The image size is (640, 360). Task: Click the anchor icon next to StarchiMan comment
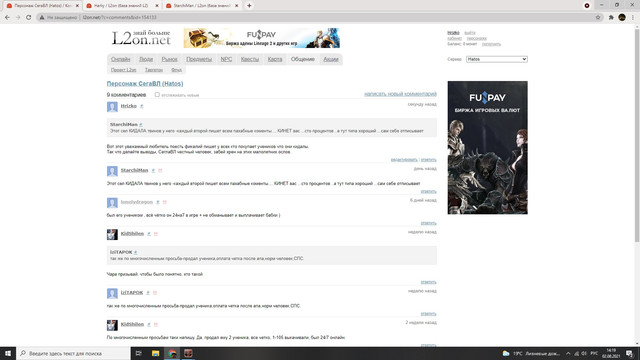[x=153, y=170]
